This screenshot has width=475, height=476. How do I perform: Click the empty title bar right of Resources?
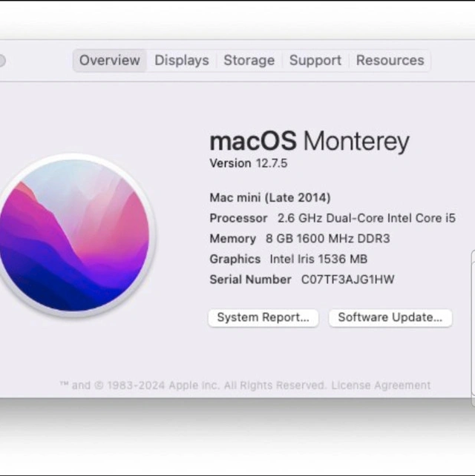point(451,61)
